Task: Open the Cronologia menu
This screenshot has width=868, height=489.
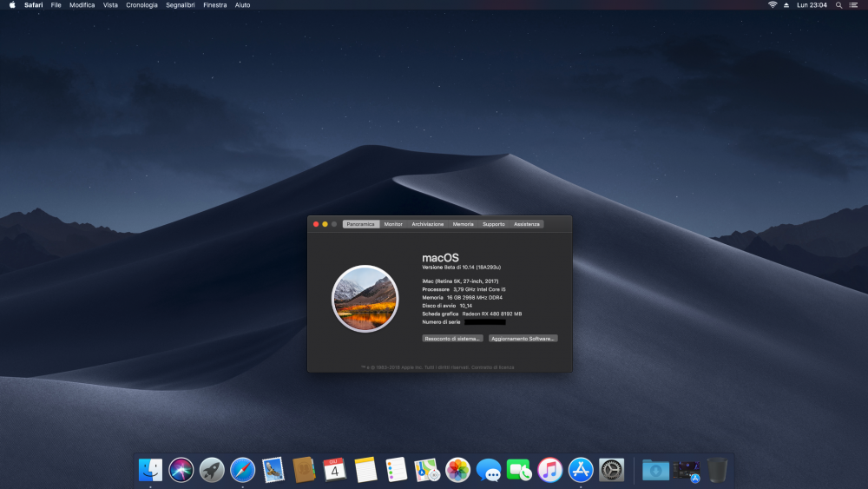Action: (x=141, y=5)
